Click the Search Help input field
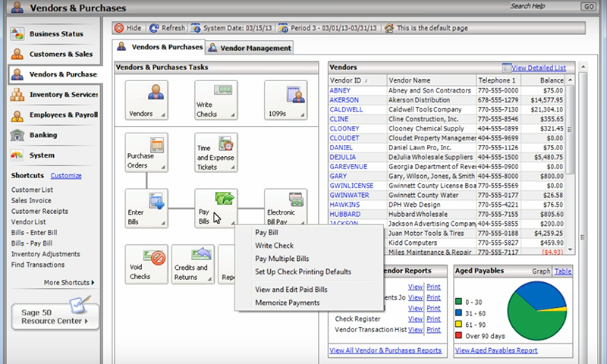This screenshot has width=607, height=364. point(543,6)
